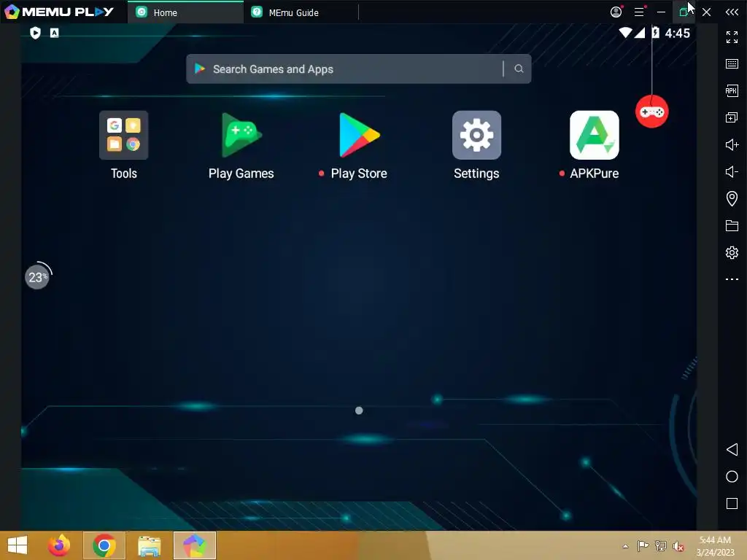Show hidden system tray icons
Image resolution: width=747 pixels, height=560 pixels.
point(625,546)
